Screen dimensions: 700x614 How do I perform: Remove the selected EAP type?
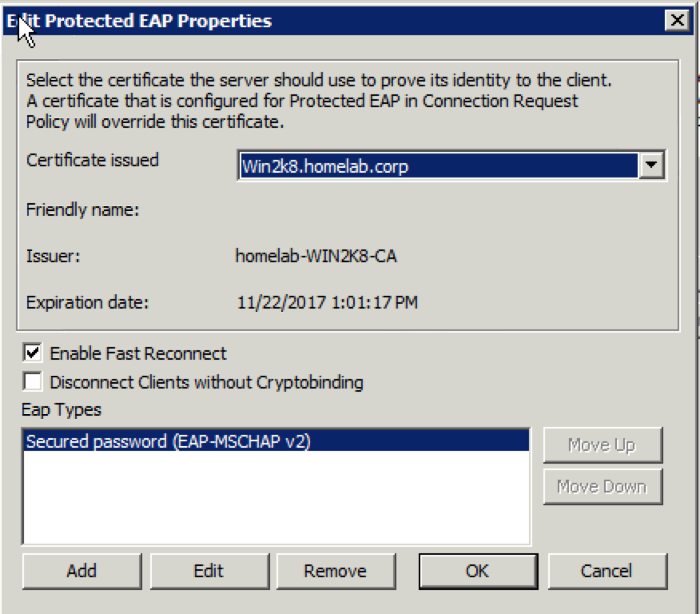click(x=336, y=571)
